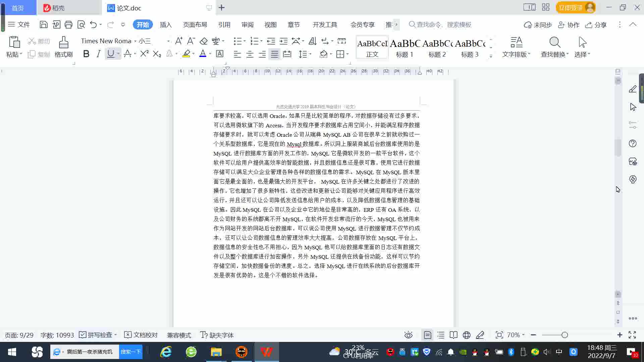Toggle Italic formatting

tap(98, 54)
